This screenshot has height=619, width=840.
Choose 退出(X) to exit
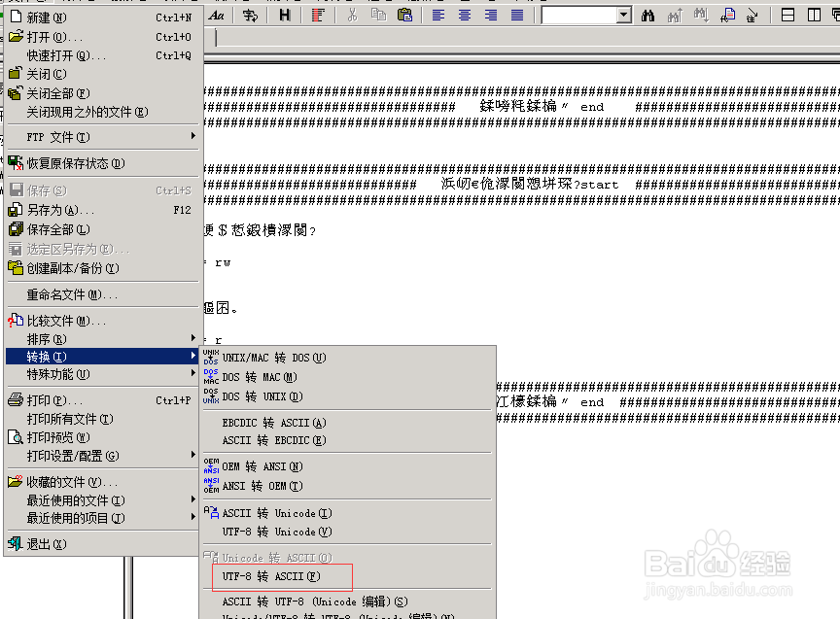point(102,544)
